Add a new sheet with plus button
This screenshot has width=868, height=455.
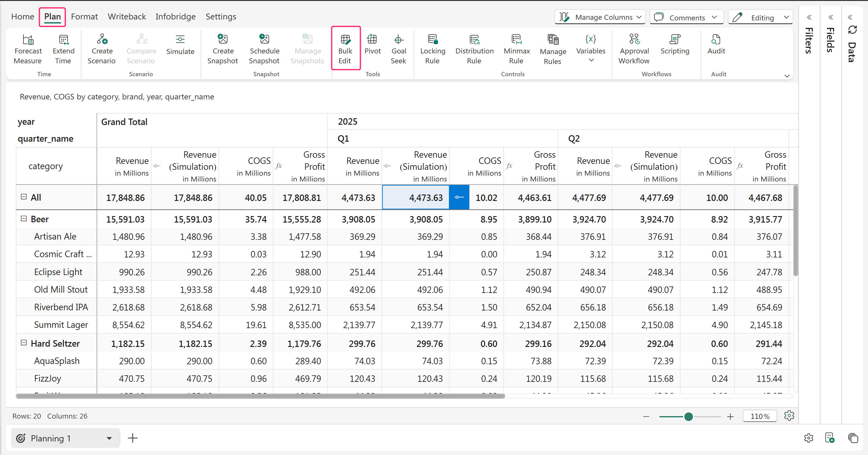point(133,438)
